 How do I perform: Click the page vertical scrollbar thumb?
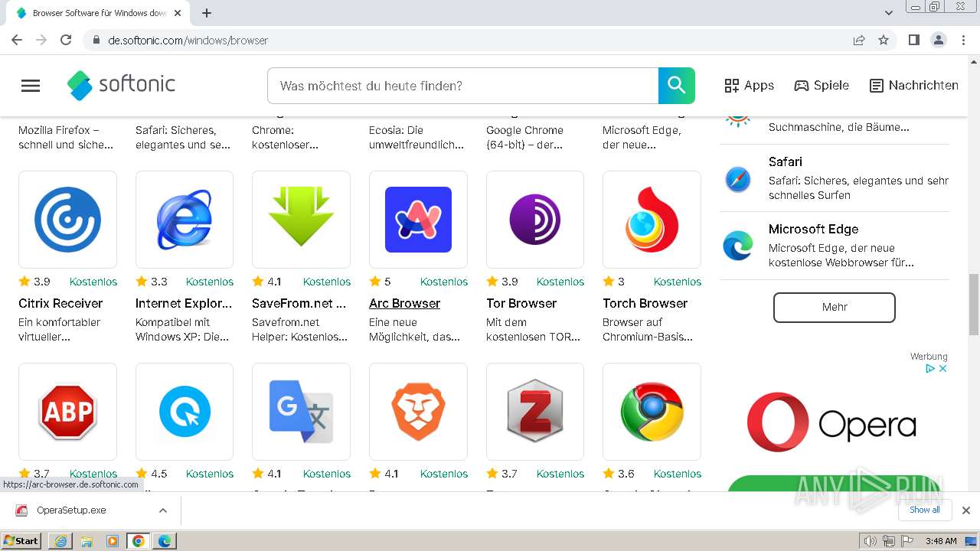[x=974, y=304]
